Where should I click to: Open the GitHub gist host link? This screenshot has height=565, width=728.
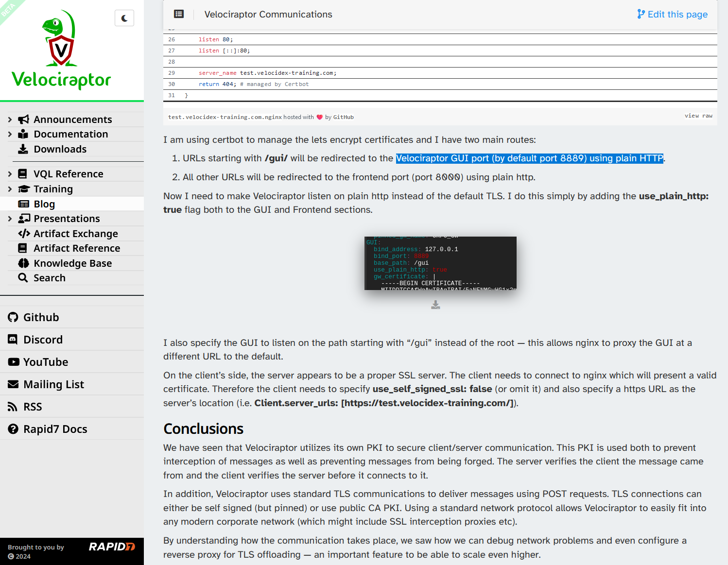[x=344, y=117]
